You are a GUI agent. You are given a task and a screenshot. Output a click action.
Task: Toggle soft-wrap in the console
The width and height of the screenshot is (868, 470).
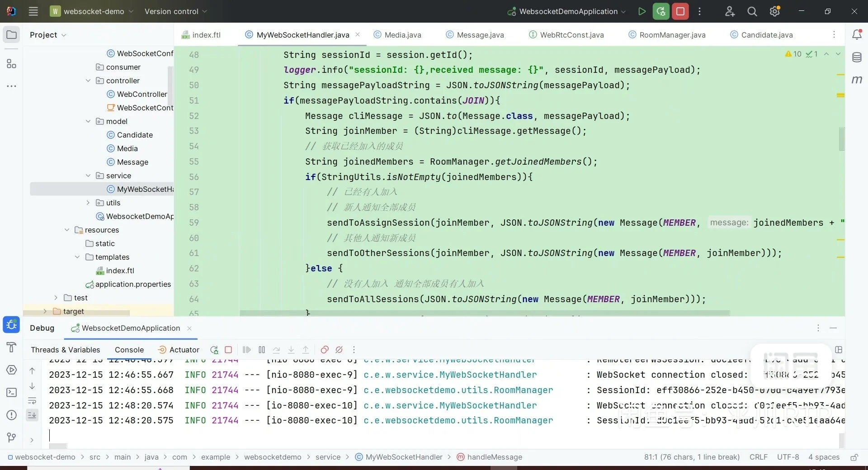click(x=32, y=401)
